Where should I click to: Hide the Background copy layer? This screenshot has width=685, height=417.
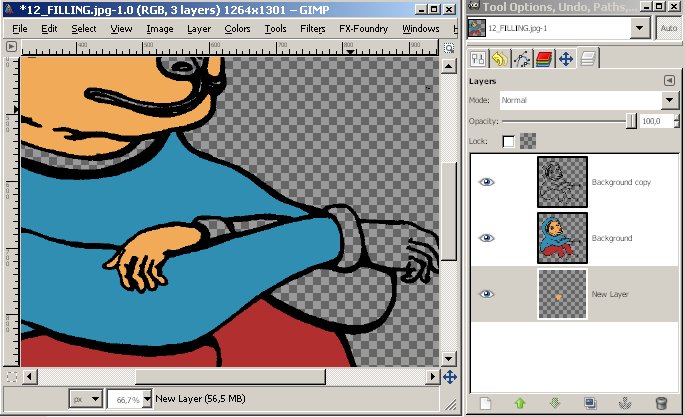tap(487, 182)
